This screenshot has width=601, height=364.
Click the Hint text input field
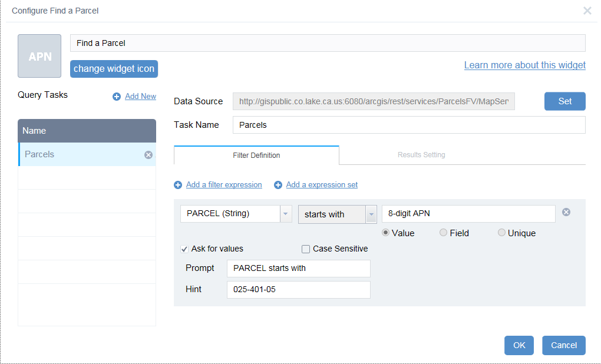point(298,290)
